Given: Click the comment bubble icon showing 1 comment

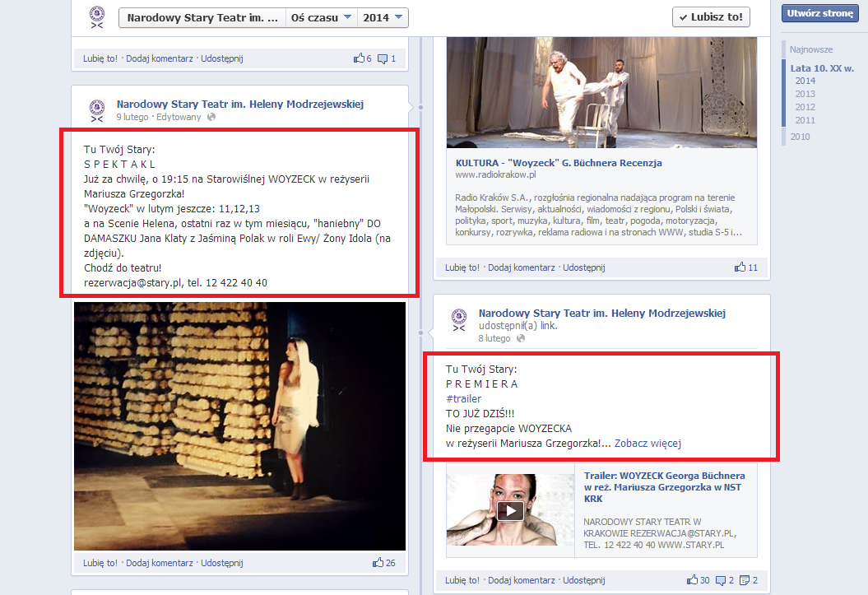Looking at the screenshot, I should pyautogui.click(x=383, y=58).
